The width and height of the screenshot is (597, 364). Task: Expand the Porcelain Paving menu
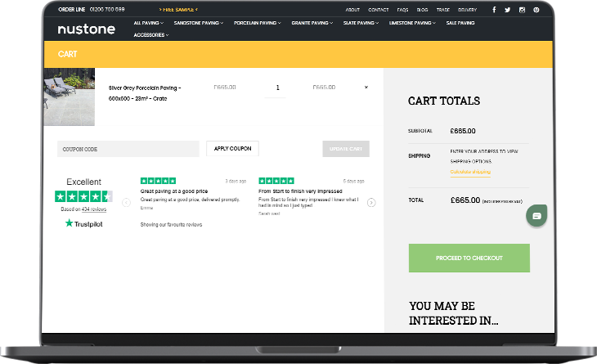[x=258, y=23]
